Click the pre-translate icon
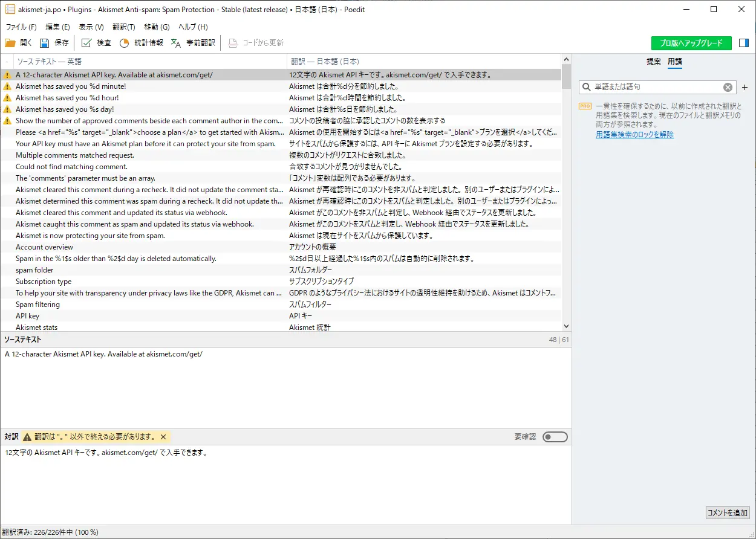This screenshot has height=539, width=756. point(176,43)
